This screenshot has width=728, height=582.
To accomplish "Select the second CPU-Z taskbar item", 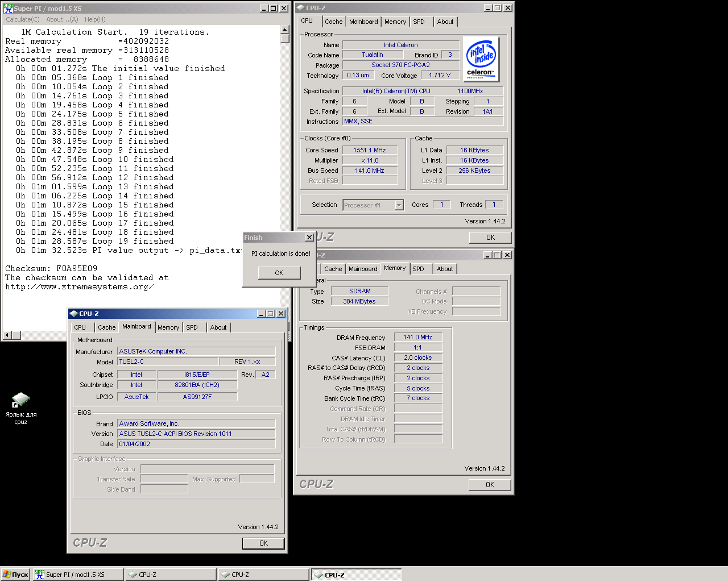I will (x=263, y=575).
